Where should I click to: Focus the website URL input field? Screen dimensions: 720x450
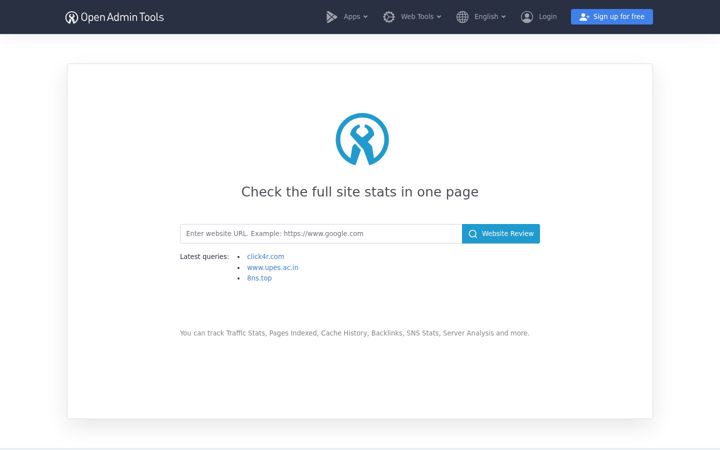click(321, 234)
